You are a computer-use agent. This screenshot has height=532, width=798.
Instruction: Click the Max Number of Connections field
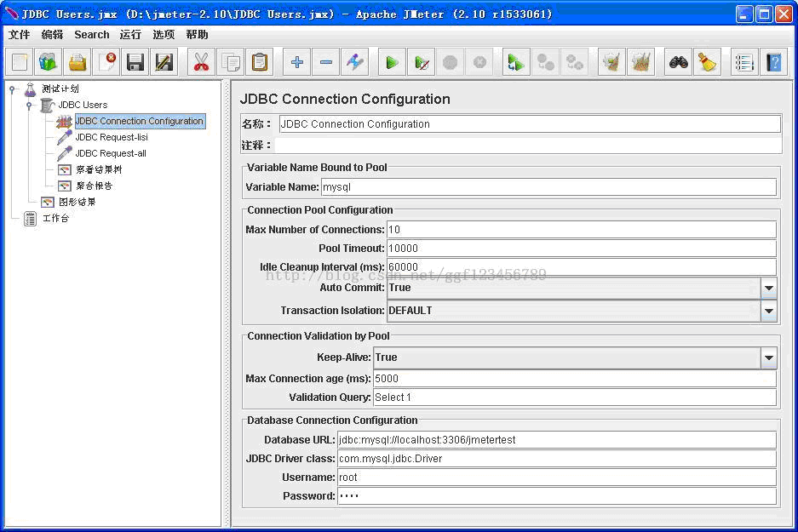(581, 229)
